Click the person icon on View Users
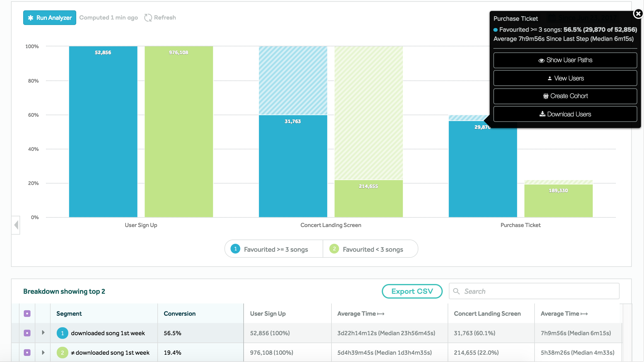This screenshot has height=362, width=644. [549, 78]
